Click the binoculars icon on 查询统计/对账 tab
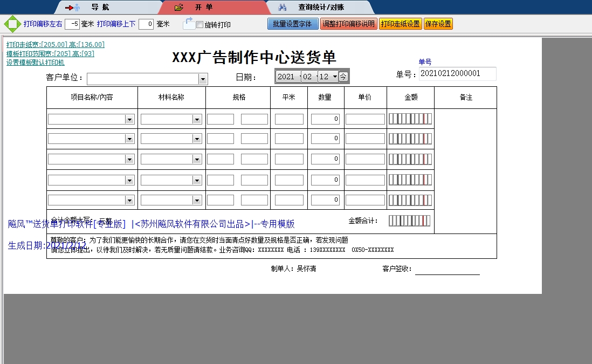Image resolution: width=592 pixels, height=364 pixels. [x=283, y=8]
